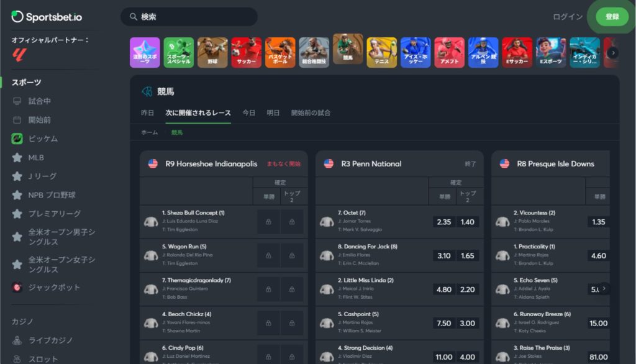Click the 競馬 breadcrumb link

click(177, 132)
